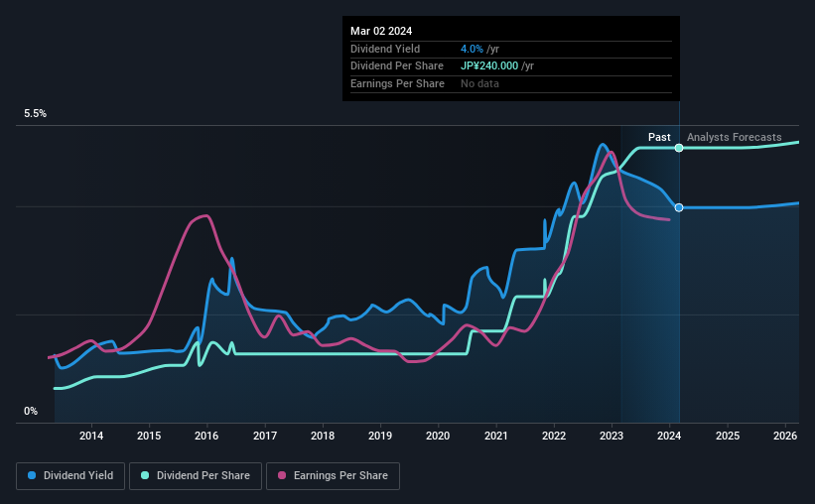Select the 2020 x-axis label
The height and width of the screenshot is (504, 815).
pos(438,436)
